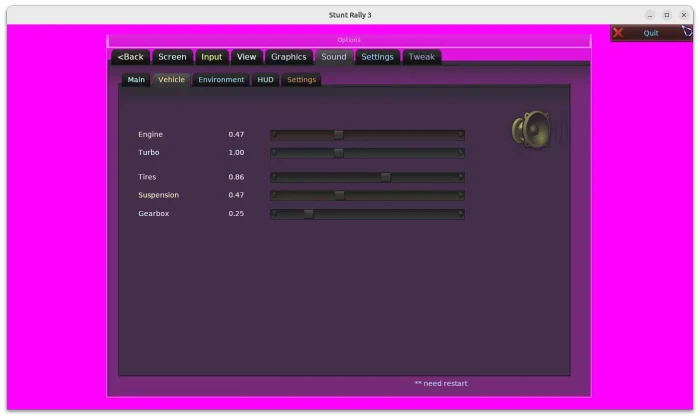Click the Turbo slider's left end arrow
Viewport: 700px width, 418px height.
(x=275, y=153)
